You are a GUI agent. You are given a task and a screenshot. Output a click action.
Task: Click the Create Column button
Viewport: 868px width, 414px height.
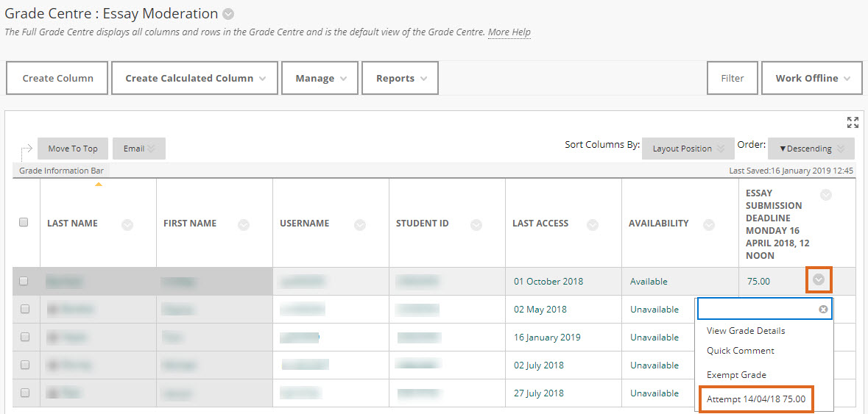57,79
